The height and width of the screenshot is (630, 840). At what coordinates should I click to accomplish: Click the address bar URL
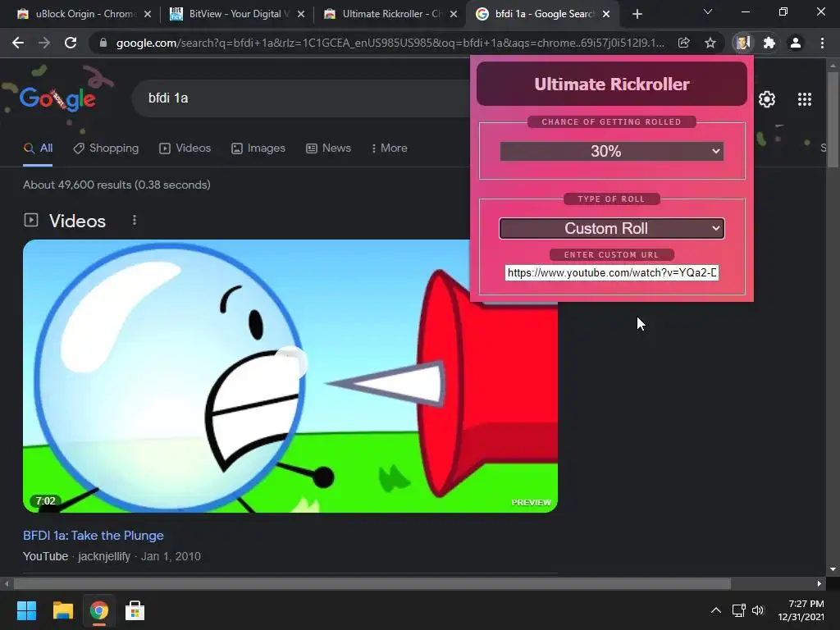pyautogui.click(x=390, y=43)
